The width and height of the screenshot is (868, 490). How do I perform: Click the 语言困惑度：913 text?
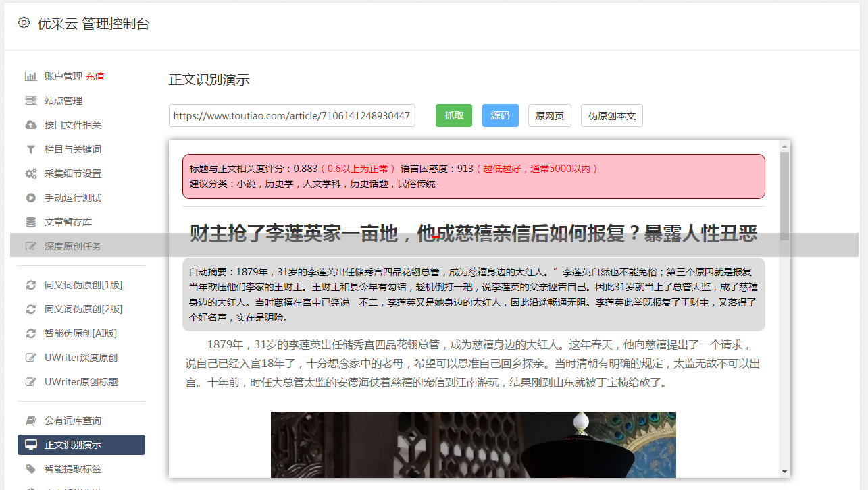(x=436, y=169)
